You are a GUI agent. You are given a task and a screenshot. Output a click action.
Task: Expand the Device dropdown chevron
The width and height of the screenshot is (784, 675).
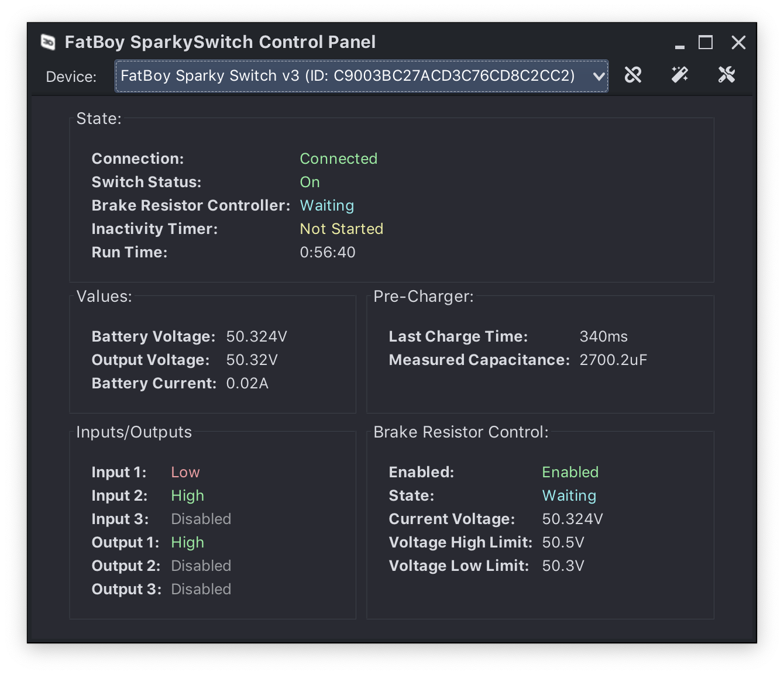point(599,76)
